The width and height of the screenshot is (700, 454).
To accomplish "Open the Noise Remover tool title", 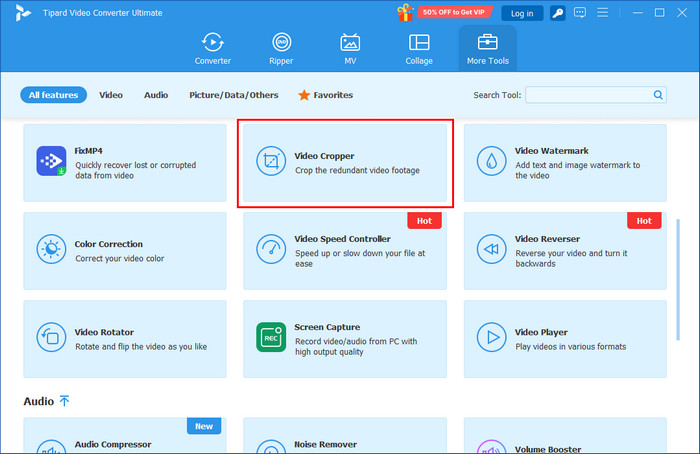I will point(325,444).
